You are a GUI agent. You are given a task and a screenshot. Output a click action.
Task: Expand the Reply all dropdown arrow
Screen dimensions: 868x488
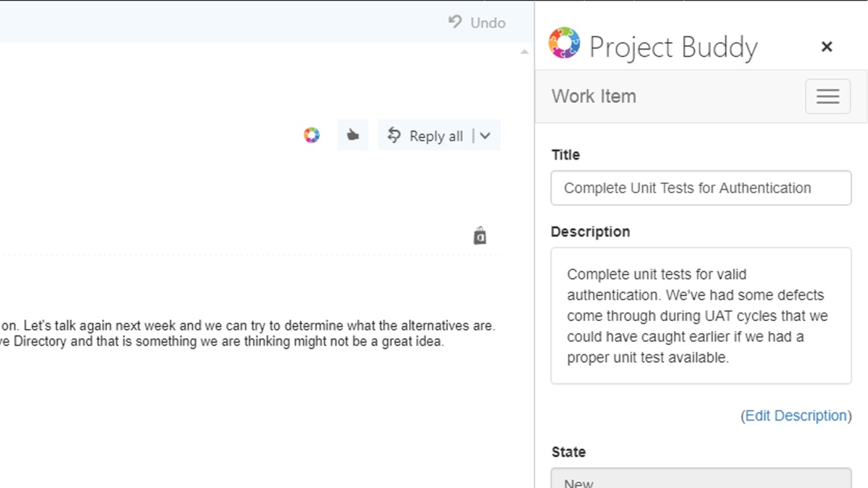[x=485, y=136]
